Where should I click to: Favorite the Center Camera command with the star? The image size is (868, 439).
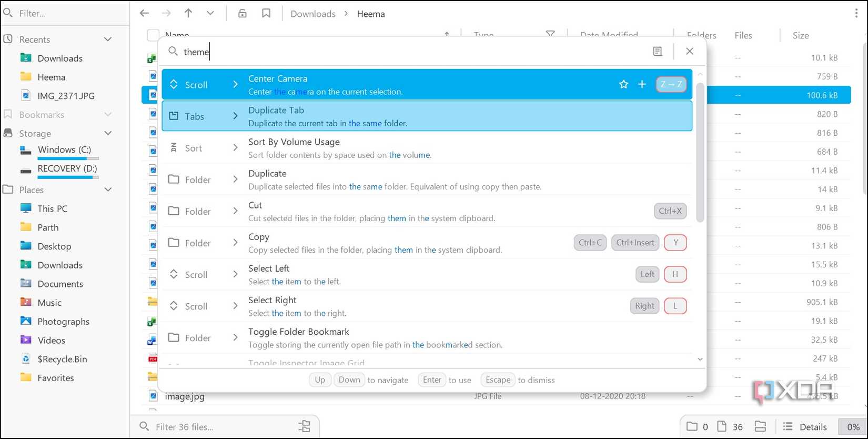(623, 84)
